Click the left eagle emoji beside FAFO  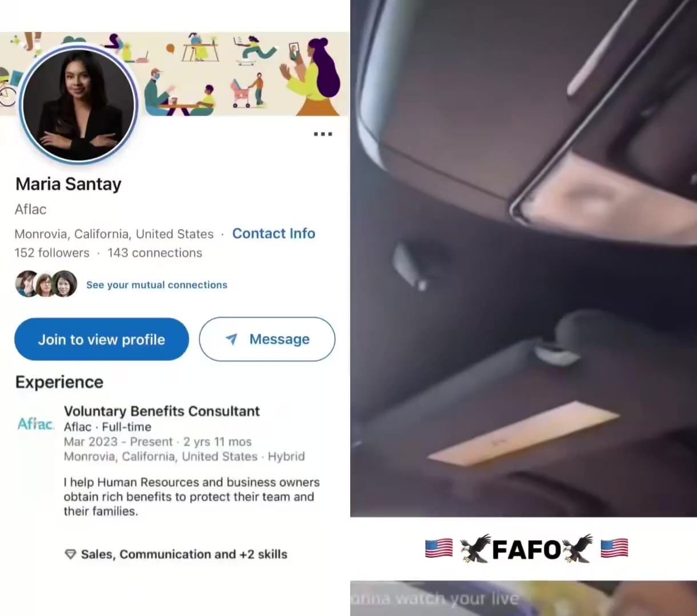point(476,549)
